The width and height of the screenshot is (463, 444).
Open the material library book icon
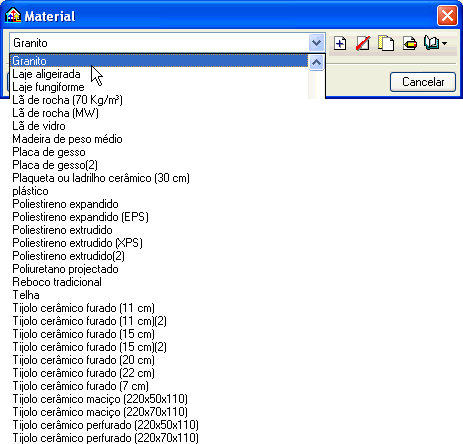tap(432, 43)
